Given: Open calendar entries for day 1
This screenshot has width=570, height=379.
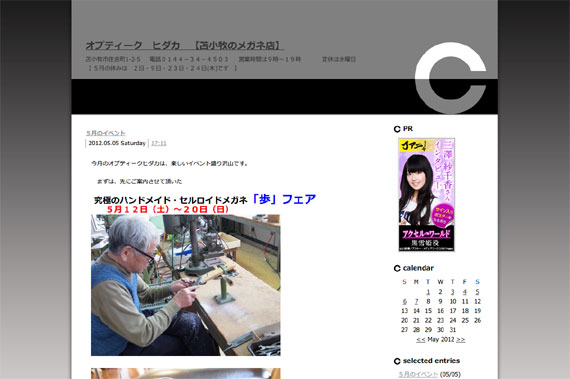Looking at the screenshot, I should (428, 292).
